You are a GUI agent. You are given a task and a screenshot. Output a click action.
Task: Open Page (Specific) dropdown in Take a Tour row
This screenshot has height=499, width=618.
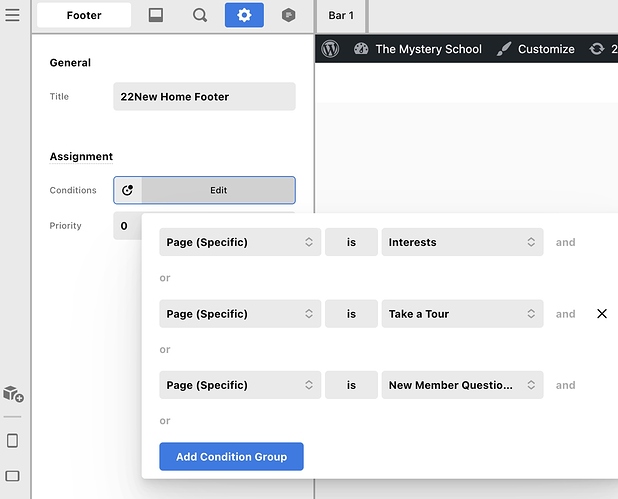pos(240,314)
